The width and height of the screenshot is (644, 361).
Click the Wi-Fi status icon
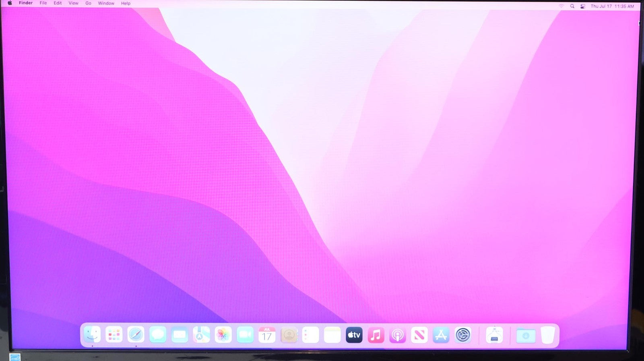[x=561, y=6]
